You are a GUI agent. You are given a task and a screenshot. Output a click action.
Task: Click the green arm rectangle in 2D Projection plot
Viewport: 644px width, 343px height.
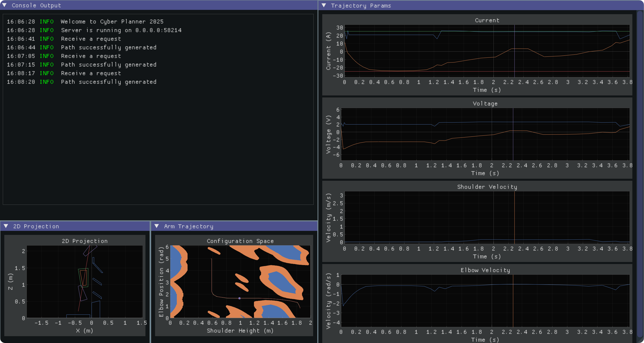point(83,278)
